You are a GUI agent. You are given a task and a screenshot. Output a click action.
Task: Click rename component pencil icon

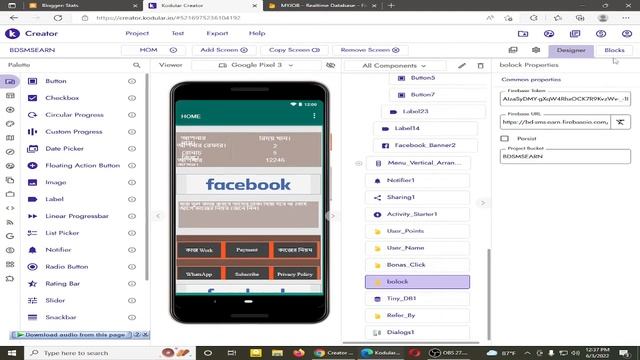click(462, 65)
